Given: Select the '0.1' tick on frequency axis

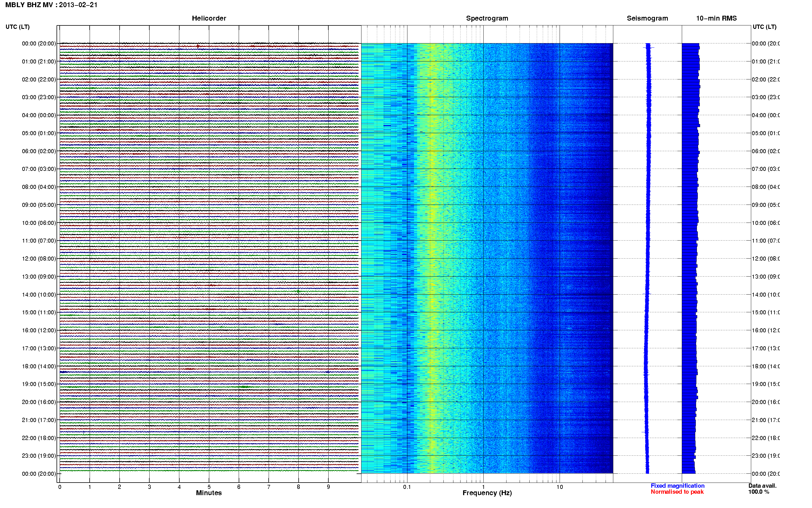Looking at the screenshot, I should pyautogui.click(x=407, y=487).
